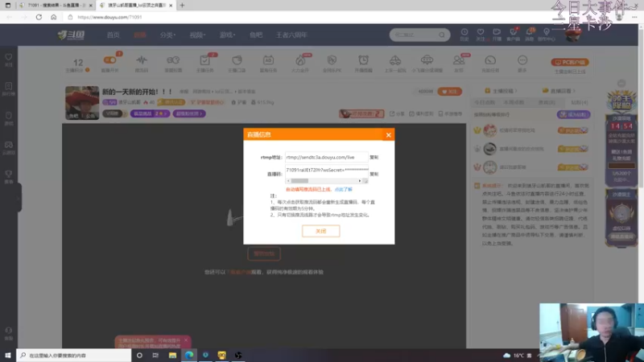644x362 pixels.
Task: Open the 点此了解 blue link
Action: (x=344, y=190)
